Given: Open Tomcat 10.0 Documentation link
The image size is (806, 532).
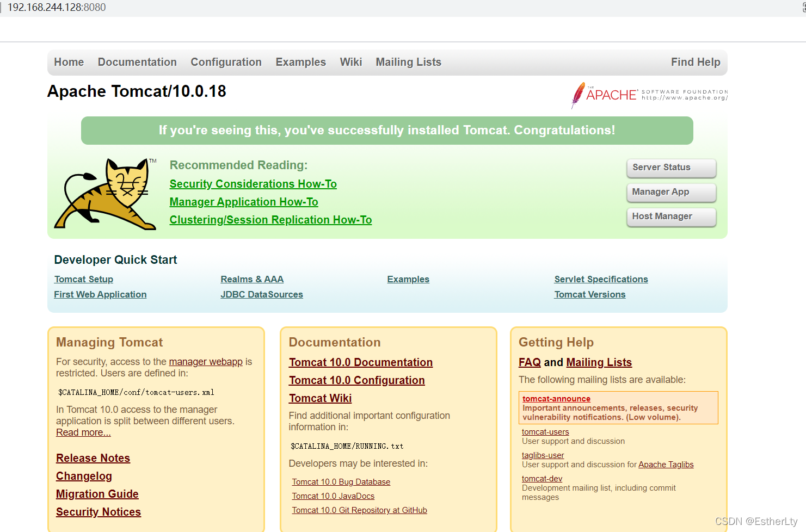Looking at the screenshot, I should point(361,362).
